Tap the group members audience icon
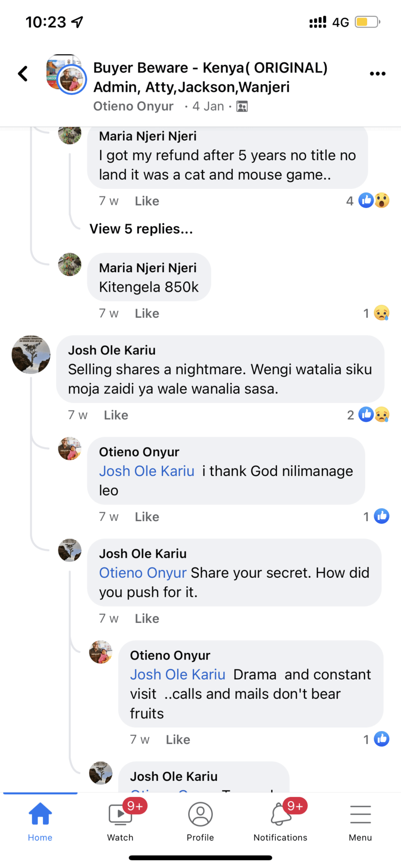The height and width of the screenshot is (868, 401). coord(242,107)
